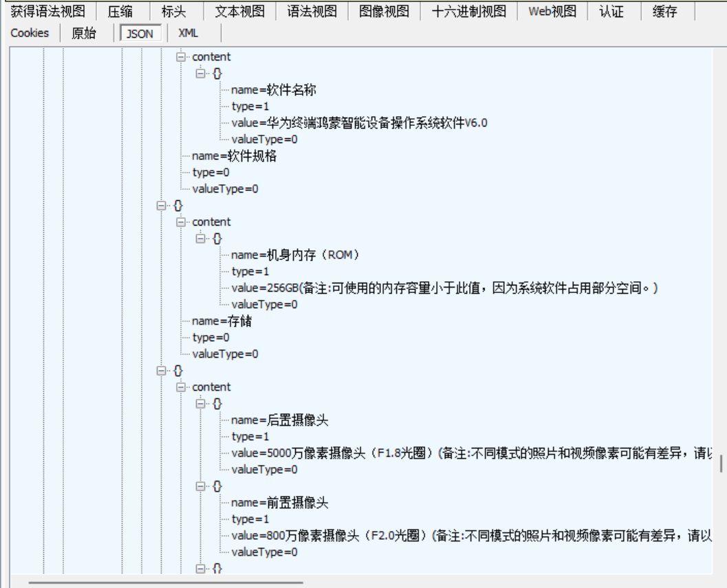727x588 pixels.
Task: Click the vertical scrollbar thumb
Action: 721,464
